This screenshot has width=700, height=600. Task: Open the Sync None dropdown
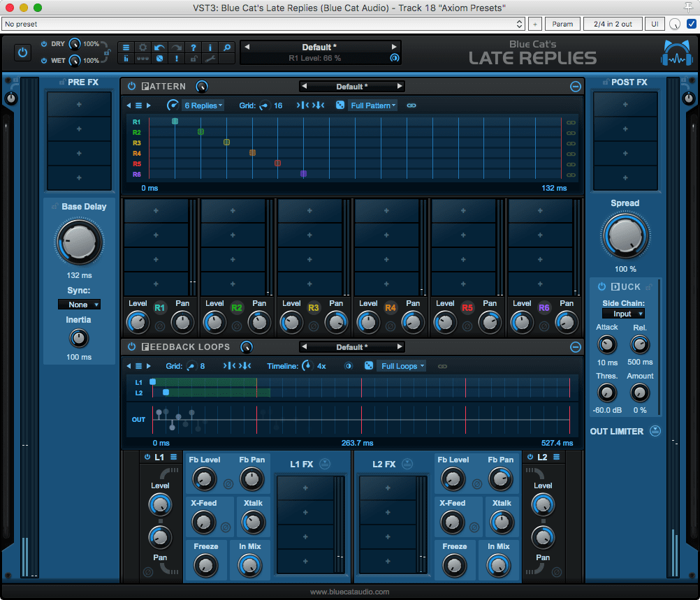pos(79,305)
